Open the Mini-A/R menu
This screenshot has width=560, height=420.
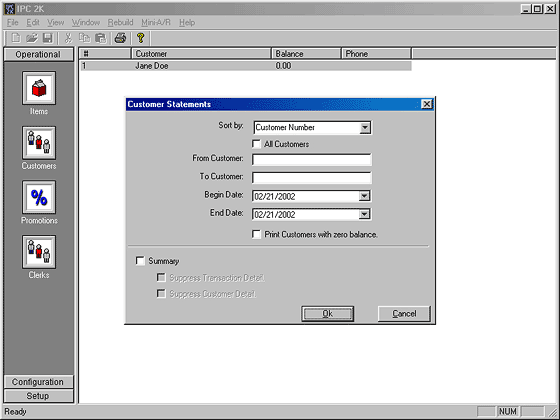pyautogui.click(x=156, y=22)
